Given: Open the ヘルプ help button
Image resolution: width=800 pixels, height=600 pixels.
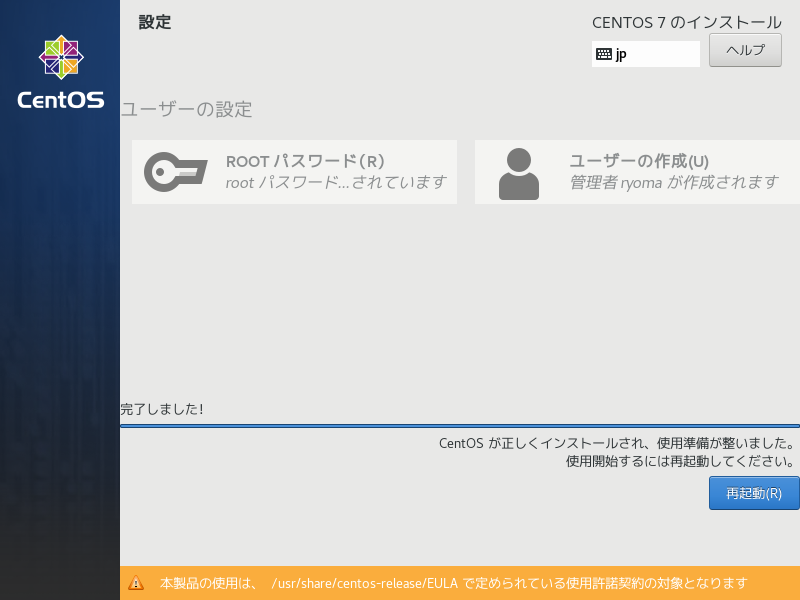Looking at the screenshot, I should click(745, 50).
